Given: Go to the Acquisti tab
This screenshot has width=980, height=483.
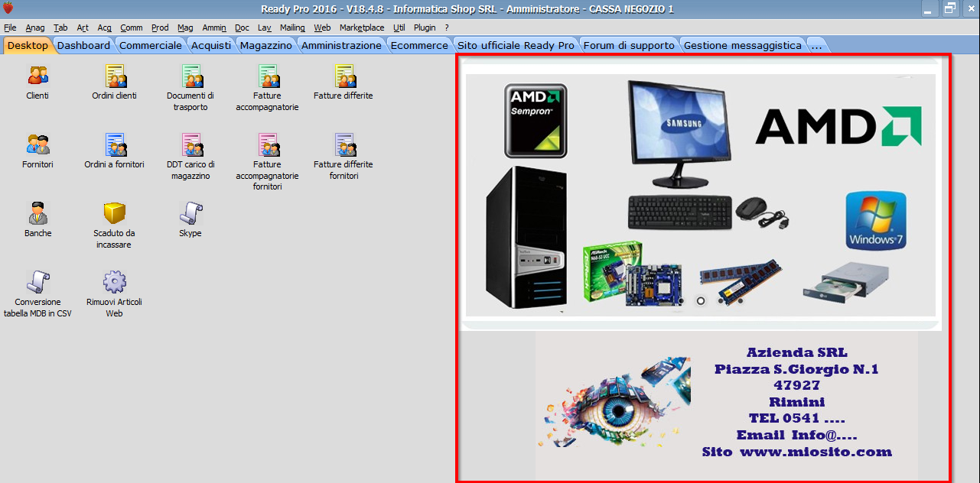Looking at the screenshot, I should point(211,45).
